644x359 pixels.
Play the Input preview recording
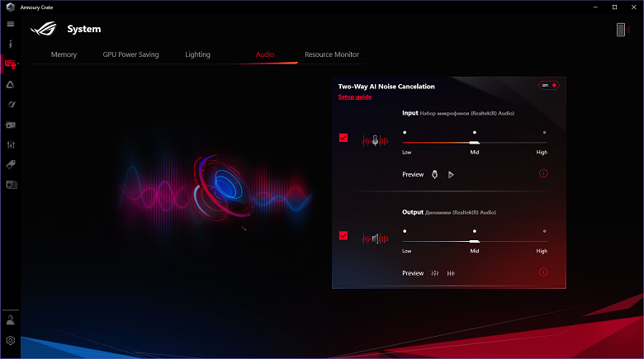[451, 175]
